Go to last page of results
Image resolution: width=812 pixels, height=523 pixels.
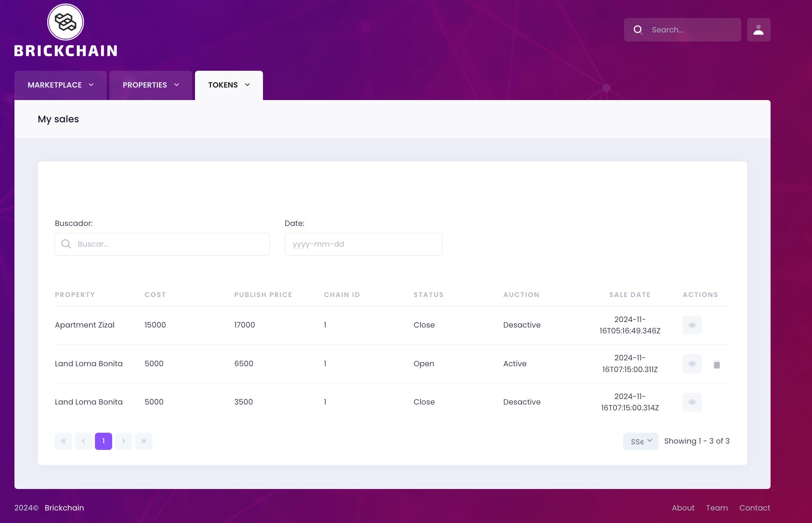144,441
